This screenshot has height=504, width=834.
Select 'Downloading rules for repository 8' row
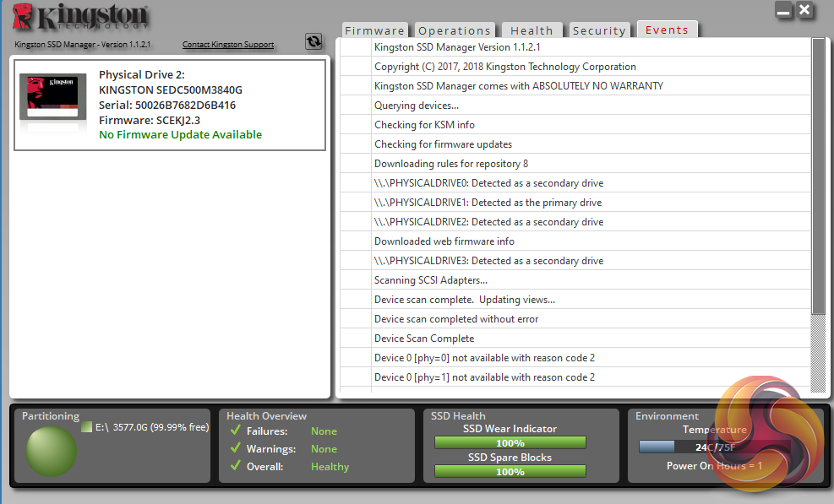pyautogui.click(x=575, y=163)
